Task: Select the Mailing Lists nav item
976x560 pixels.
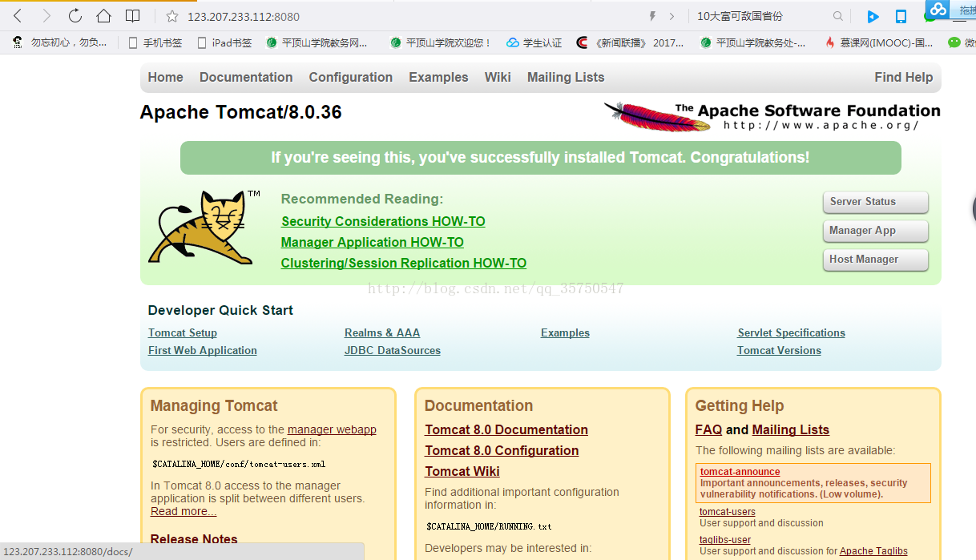Action: click(566, 77)
